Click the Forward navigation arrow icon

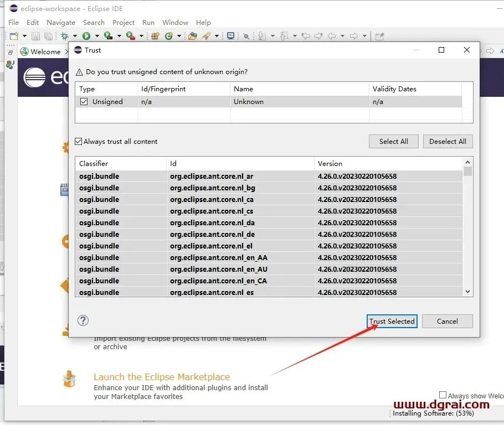pyautogui.click(x=354, y=36)
